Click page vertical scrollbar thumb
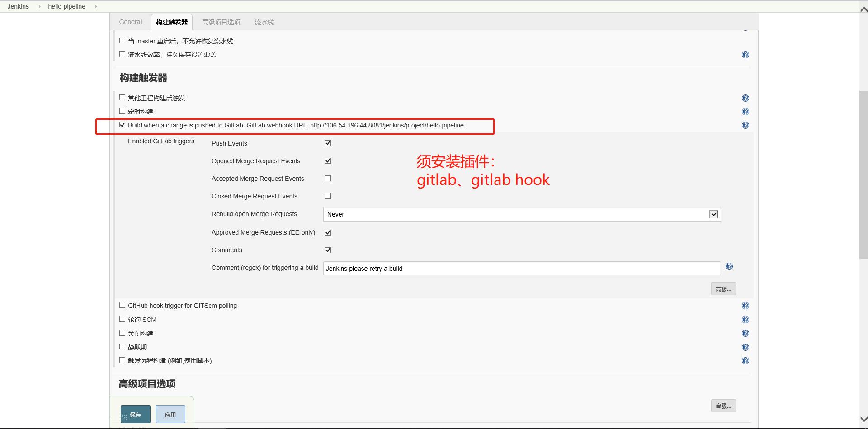The width and height of the screenshot is (868, 429). (x=863, y=175)
